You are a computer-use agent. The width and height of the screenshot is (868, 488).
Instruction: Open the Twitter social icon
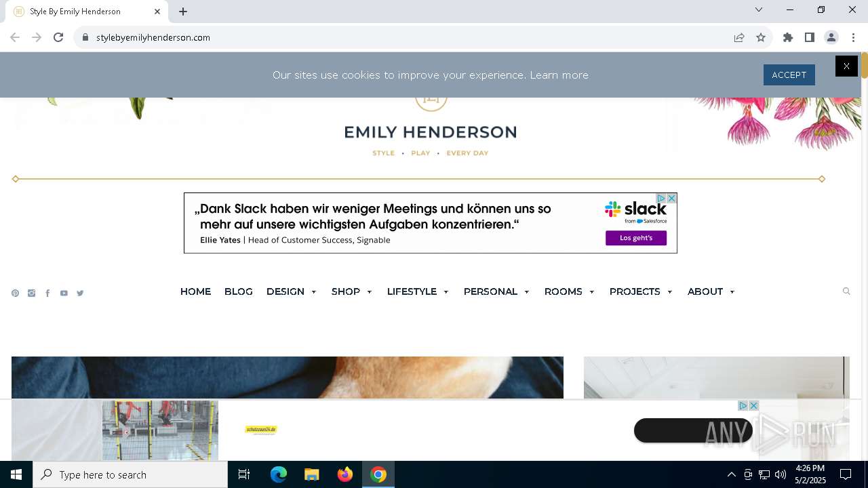pos(80,293)
